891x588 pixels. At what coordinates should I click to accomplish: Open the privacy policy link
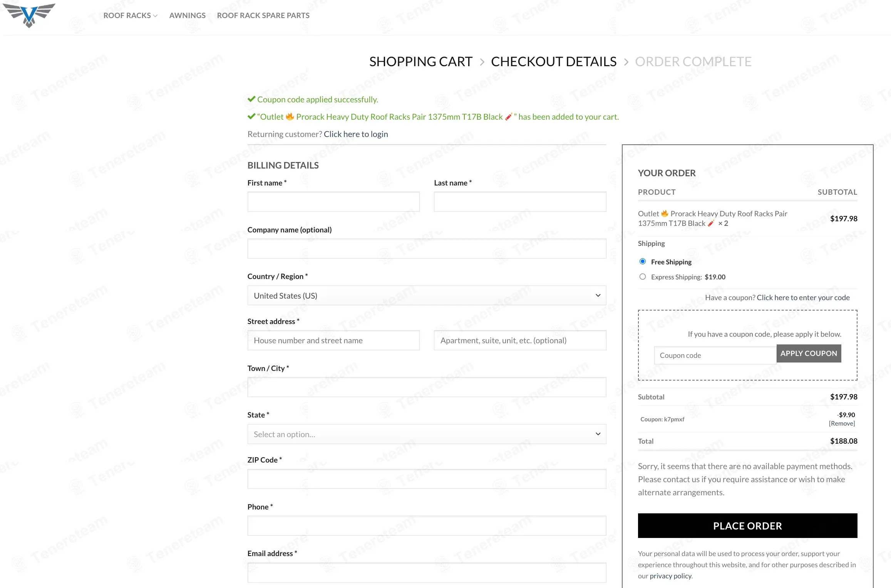coord(671,576)
